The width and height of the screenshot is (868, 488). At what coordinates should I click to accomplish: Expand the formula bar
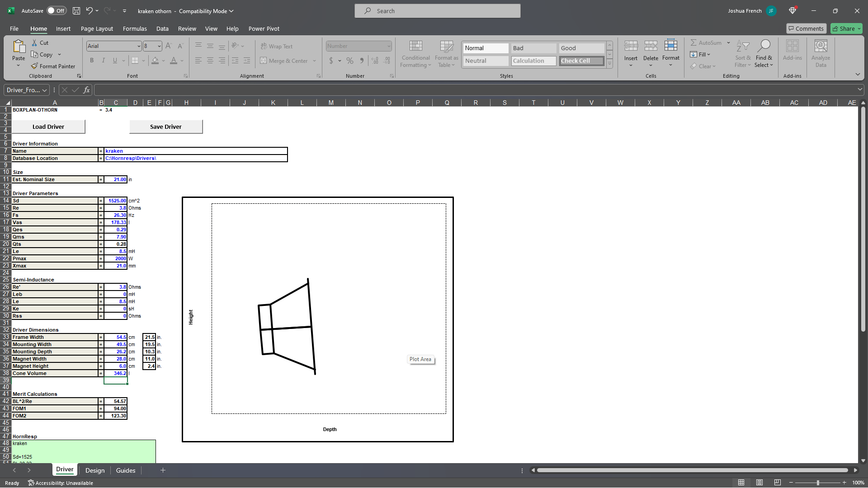859,89
